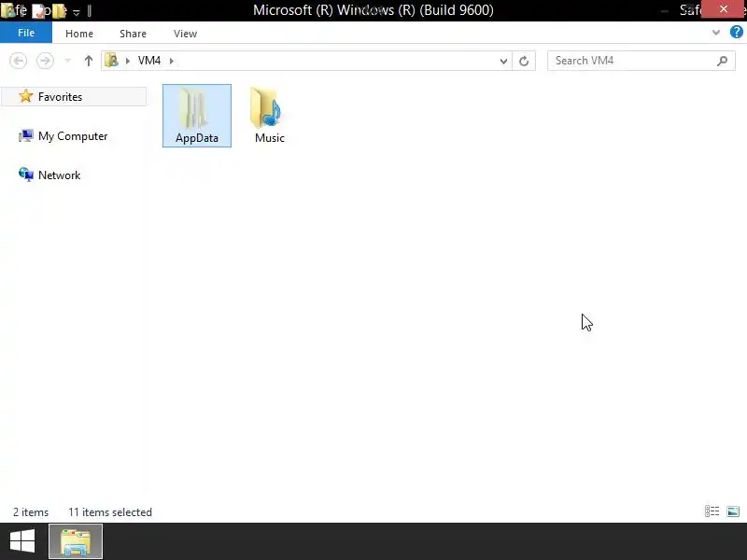Switch to Details view in status bar
Image resolution: width=747 pixels, height=560 pixels.
(x=712, y=511)
